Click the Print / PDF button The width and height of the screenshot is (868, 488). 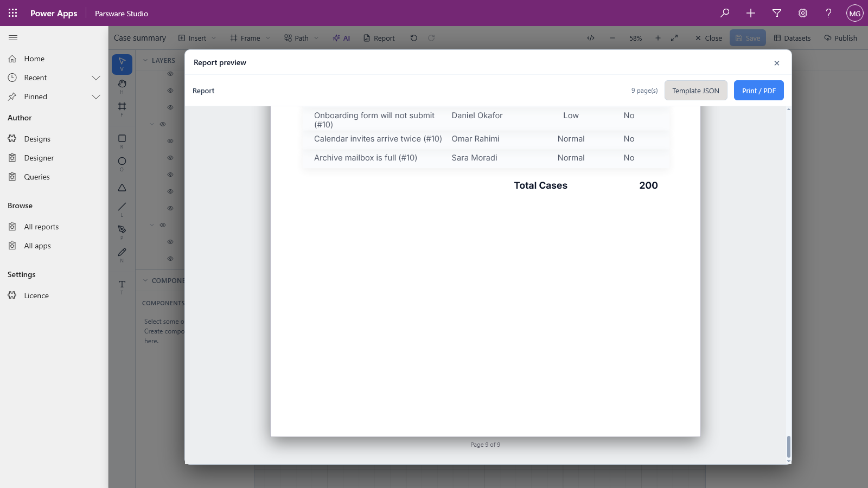758,91
